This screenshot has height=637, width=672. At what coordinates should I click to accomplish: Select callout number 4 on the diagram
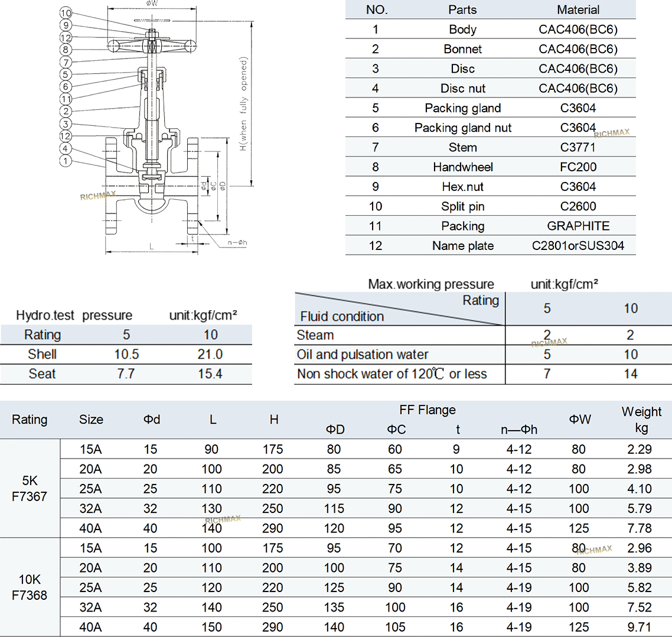(x=66, y=149)
